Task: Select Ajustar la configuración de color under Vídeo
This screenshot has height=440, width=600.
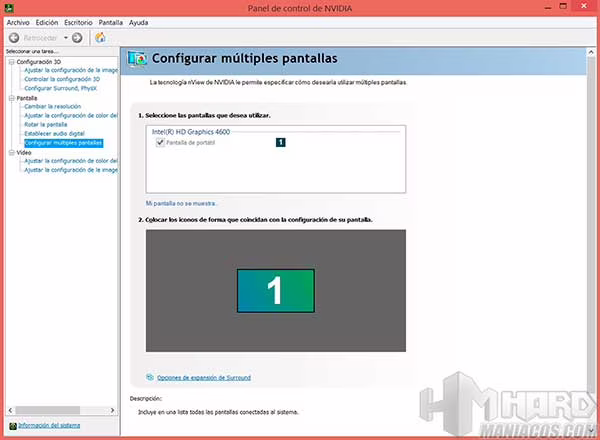Action: click(x=71, y=161)
